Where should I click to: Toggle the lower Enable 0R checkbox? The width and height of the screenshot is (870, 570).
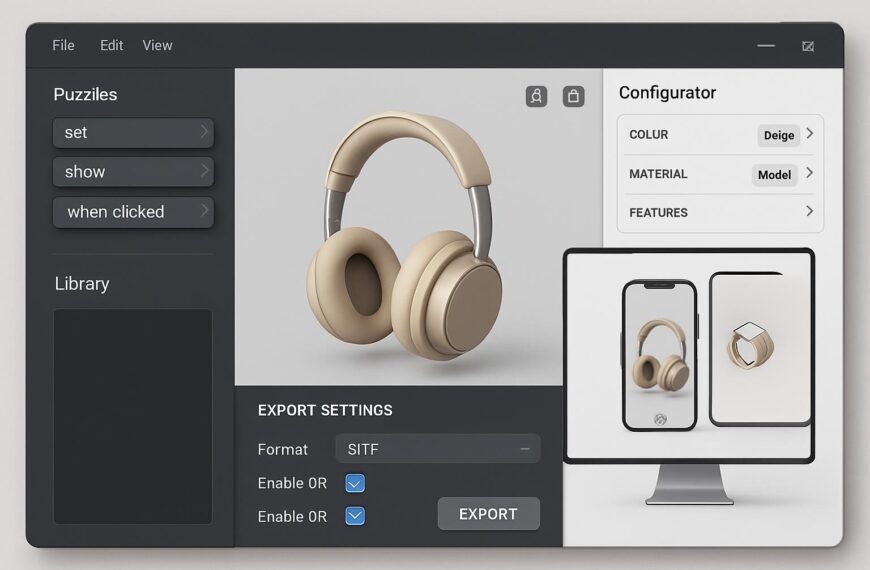355,516
